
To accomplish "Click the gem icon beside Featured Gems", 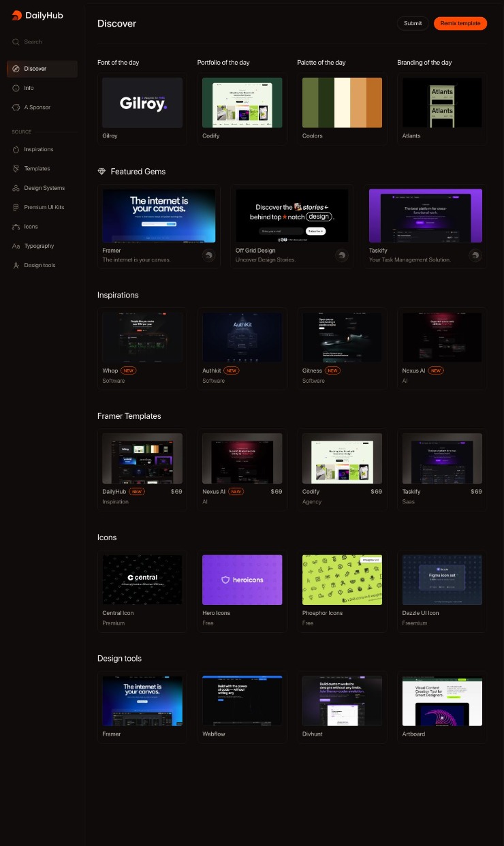I will tap(102, 172).
